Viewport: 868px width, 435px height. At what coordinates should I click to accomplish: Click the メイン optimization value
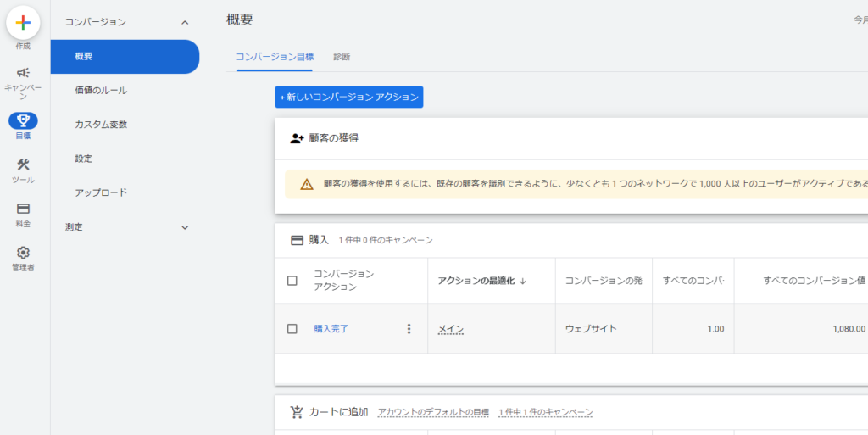coord(451,329)
